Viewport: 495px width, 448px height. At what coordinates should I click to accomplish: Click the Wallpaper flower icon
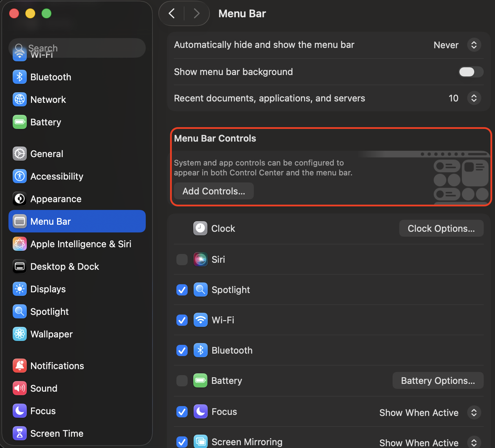pyautogui.click(x=20, y=334)
